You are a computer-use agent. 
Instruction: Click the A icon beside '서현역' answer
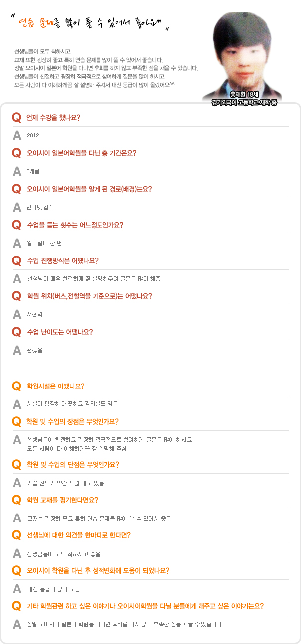[17, 314]
